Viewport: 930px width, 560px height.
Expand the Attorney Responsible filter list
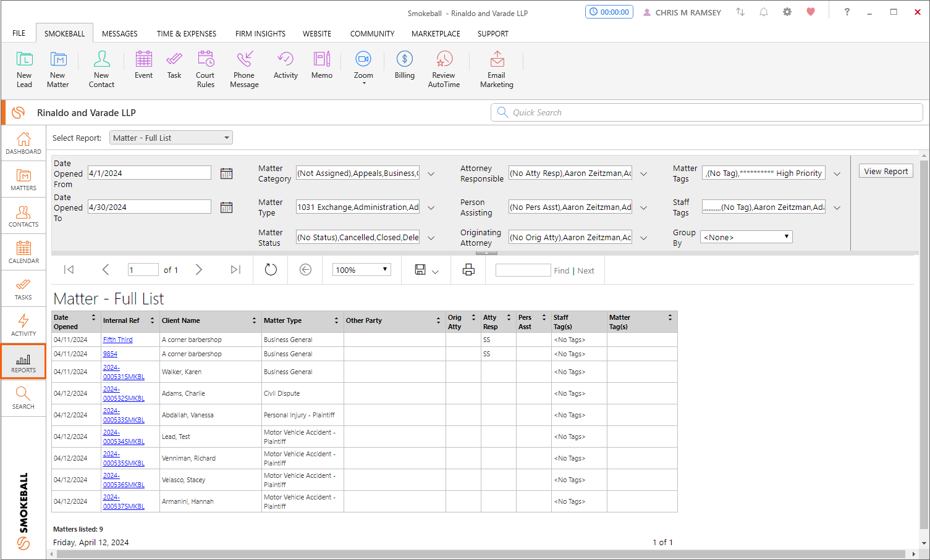(644, 174)
